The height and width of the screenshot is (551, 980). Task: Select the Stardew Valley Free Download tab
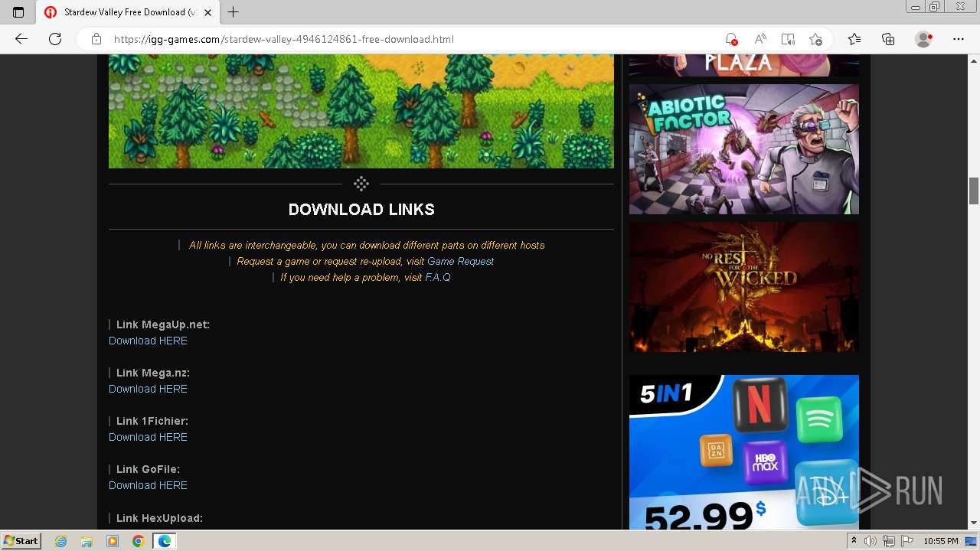128,12
